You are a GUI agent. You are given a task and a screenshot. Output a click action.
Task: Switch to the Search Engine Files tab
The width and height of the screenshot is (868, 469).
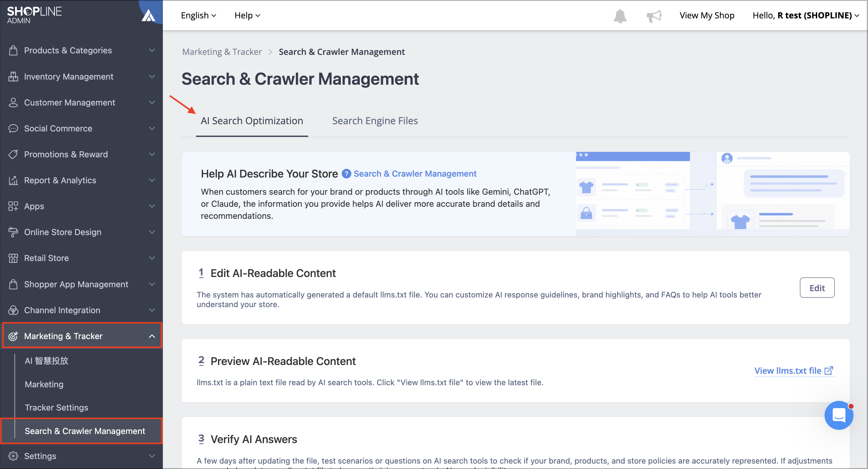375,121
